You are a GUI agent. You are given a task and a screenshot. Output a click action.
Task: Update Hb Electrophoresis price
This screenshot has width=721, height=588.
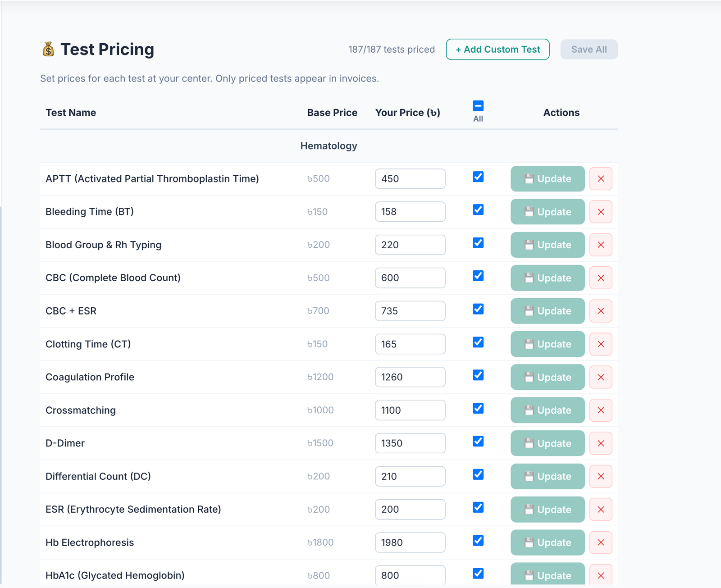pos(548,542)
